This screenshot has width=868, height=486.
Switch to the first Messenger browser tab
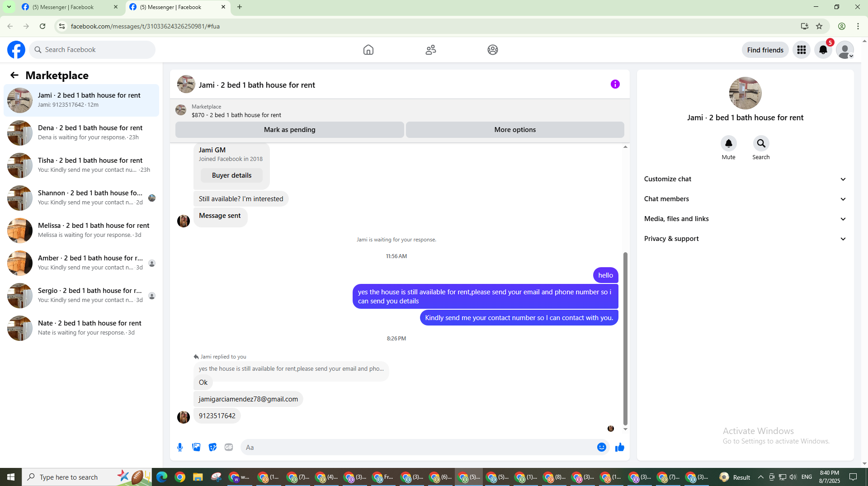pyautogui.click(x=70, y=7)
